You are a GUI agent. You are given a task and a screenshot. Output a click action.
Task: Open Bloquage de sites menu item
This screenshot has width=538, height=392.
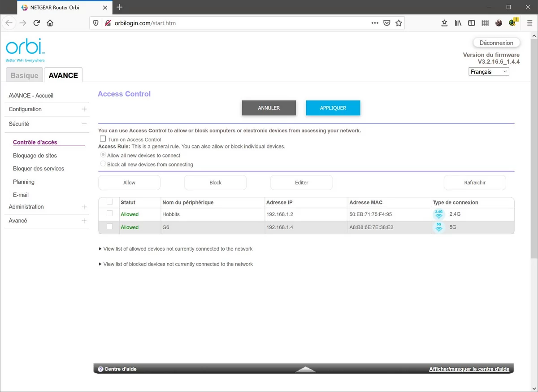[35, 156]
